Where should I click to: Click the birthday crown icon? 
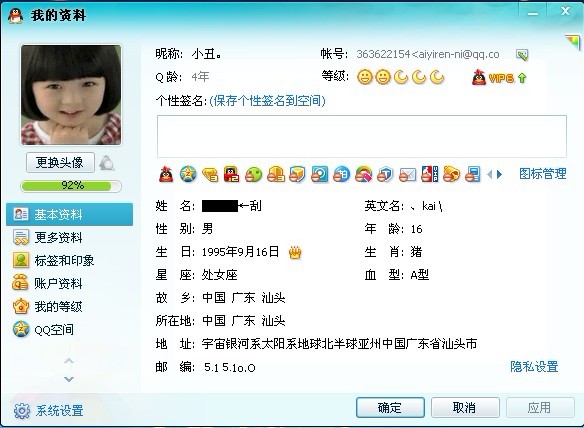[x=295, y=253]
